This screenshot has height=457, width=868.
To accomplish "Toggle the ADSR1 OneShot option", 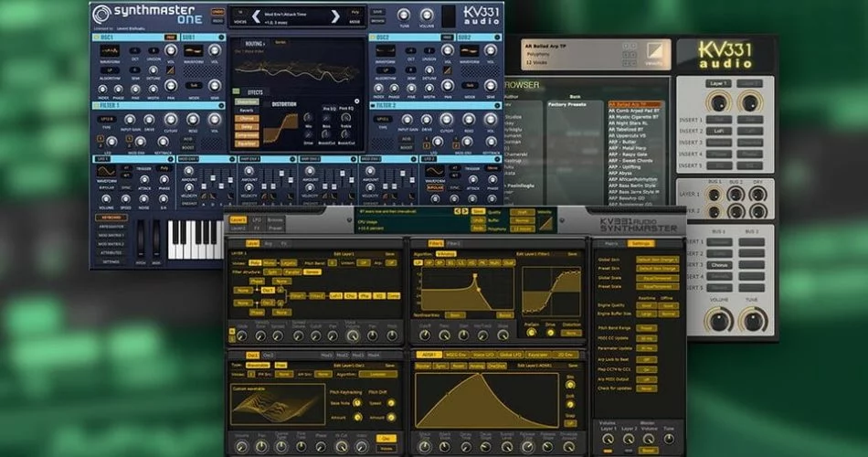I will coord(496,367).
